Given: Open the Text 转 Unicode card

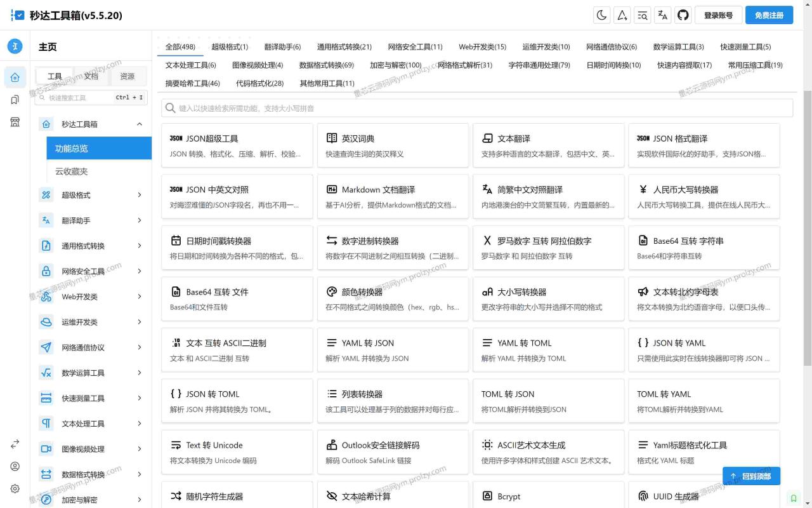Looking at the screenshot, I should (237, 452).
